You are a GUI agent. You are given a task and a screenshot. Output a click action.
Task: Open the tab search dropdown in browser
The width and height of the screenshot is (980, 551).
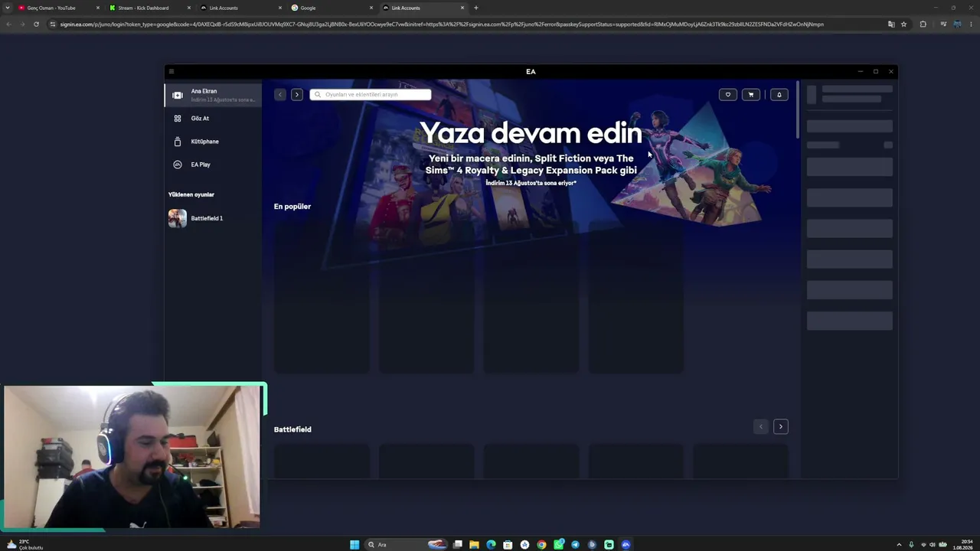(8, 8)
